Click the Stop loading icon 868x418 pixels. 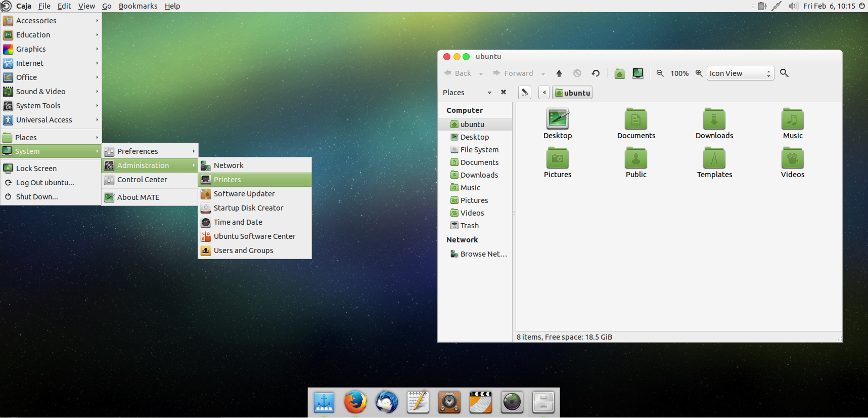[577, 73]
